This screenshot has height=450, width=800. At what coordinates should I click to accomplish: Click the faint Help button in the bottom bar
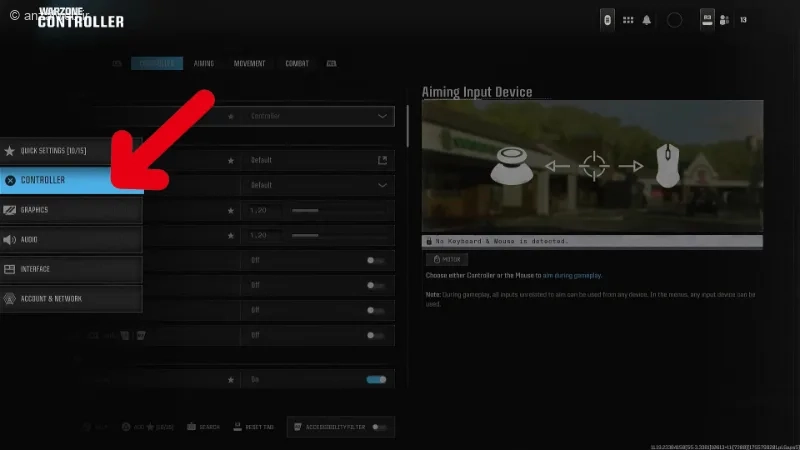point(95,427)
